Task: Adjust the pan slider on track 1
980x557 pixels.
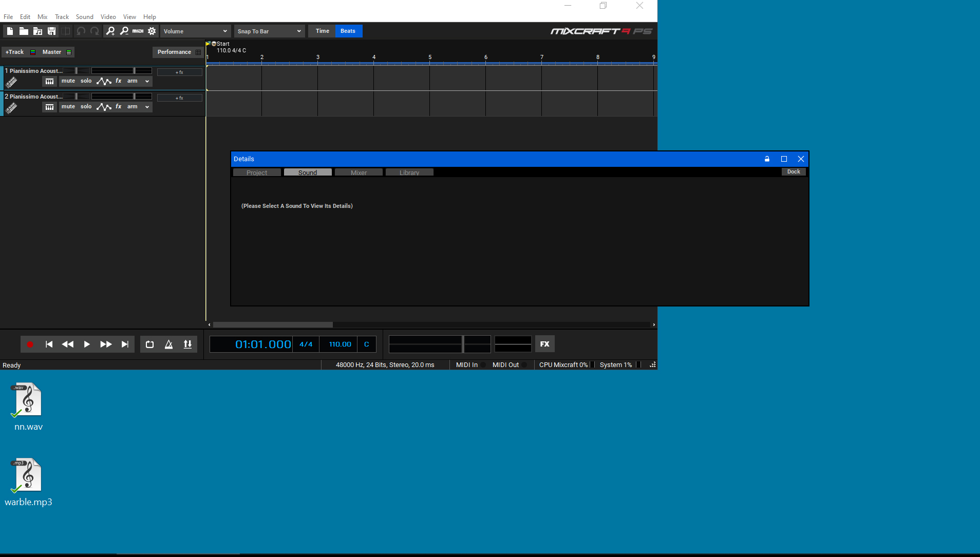Action: click(76, 70)
